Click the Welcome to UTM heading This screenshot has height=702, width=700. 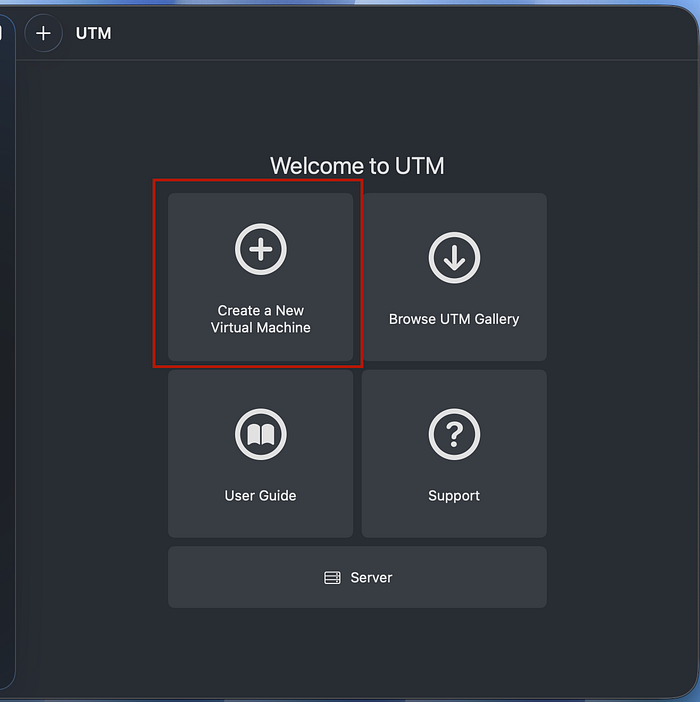[x=357, y=166]
